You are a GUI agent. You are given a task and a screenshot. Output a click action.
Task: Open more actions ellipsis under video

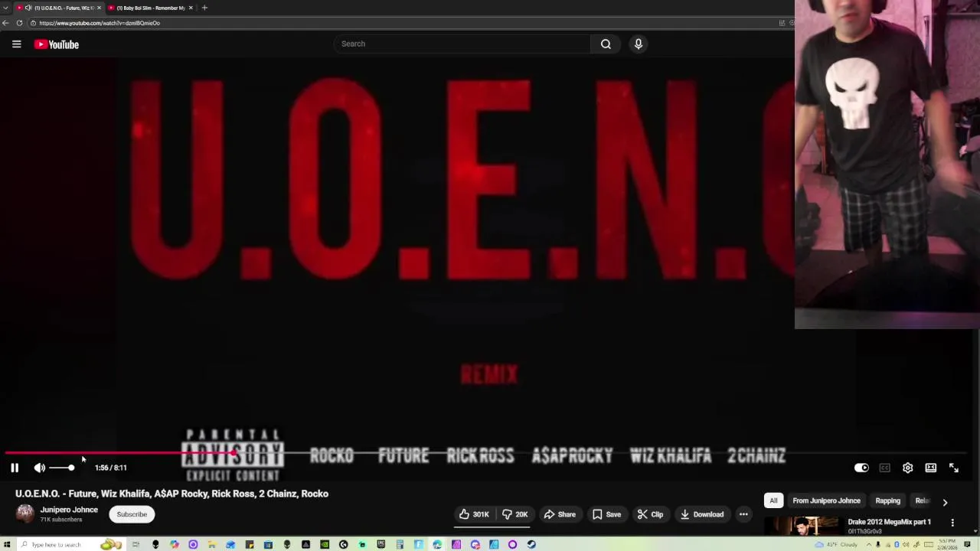[743, 514]
